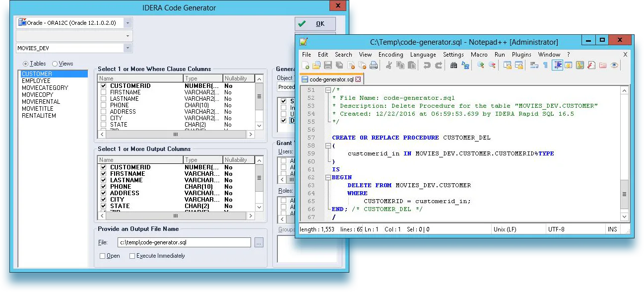Open the MOVIES_DEV schema dropdown
Screen dimensions: 644x292
click(x=128, y=48)
